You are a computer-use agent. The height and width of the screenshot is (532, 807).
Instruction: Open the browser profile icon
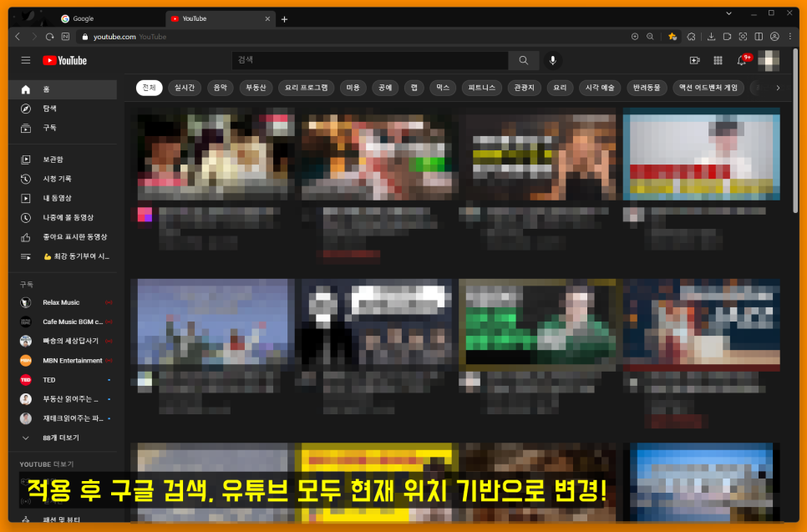click(x=774, y=37)
